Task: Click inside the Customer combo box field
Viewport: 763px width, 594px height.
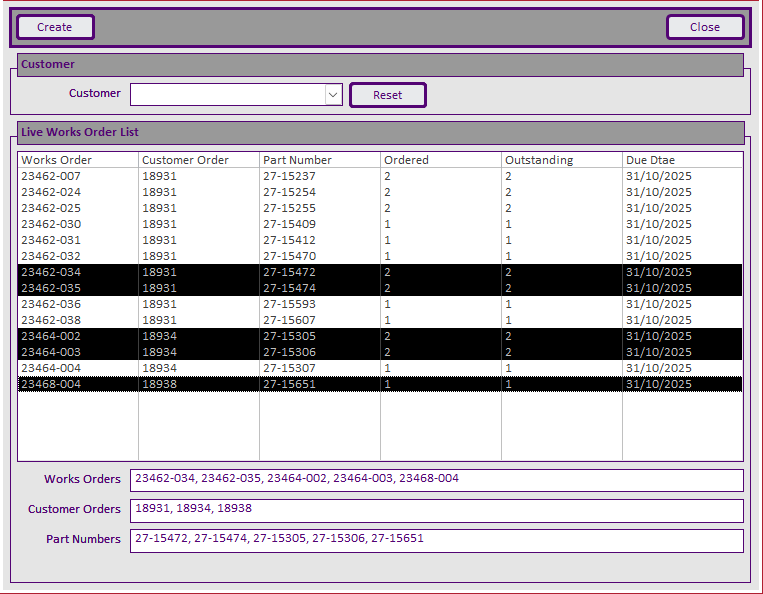Action: pyautogui.click(x=227, y=95)
